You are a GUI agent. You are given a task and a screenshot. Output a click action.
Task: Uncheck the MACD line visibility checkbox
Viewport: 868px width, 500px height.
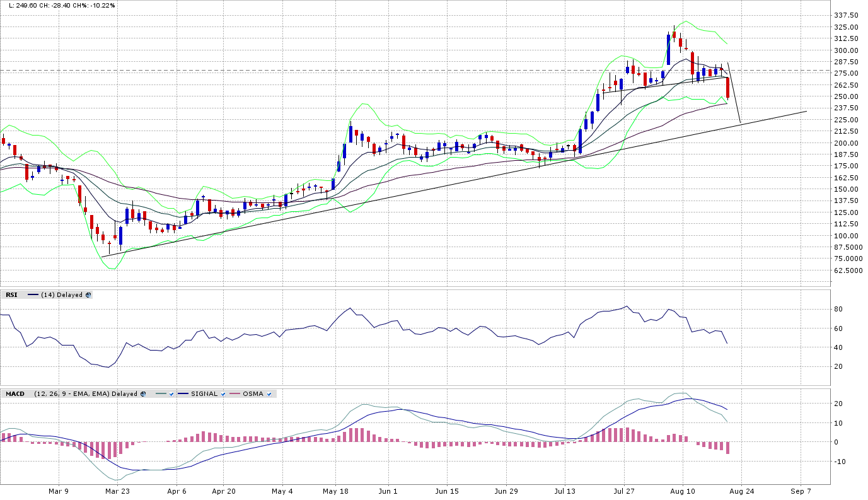pos(171,394)
